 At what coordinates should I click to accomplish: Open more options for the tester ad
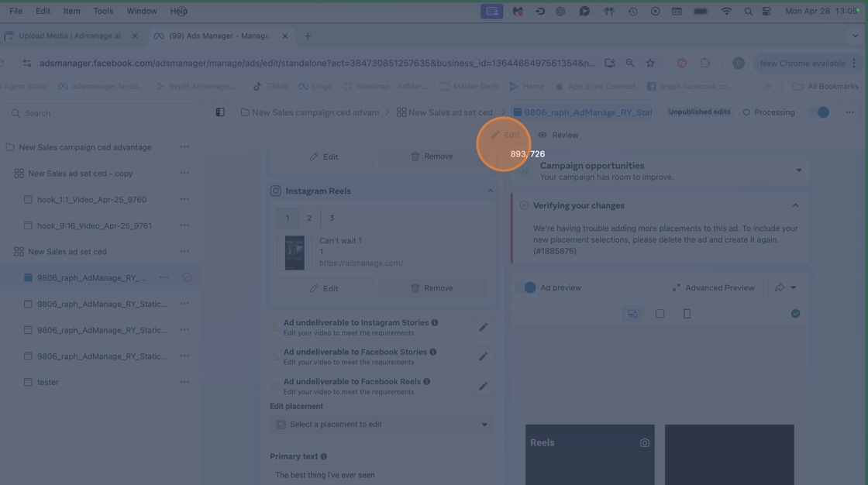184,382
